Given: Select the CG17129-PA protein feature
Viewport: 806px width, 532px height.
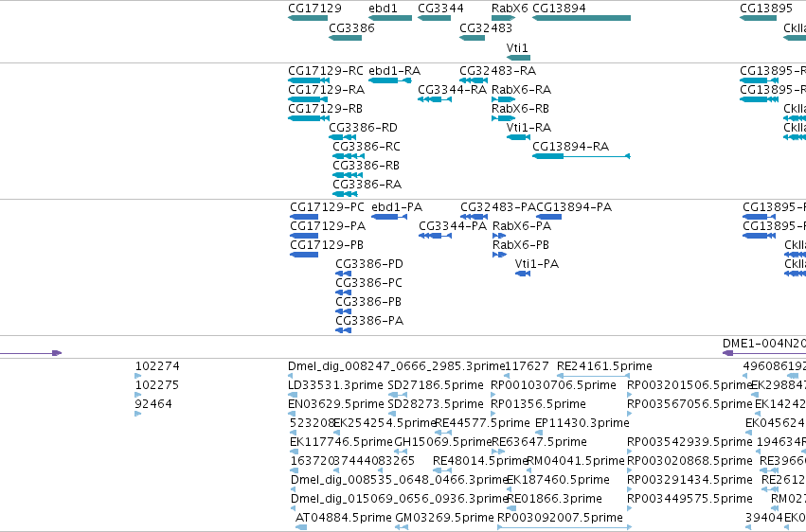Looking at the screenshot, I should (x=304, y=236).
